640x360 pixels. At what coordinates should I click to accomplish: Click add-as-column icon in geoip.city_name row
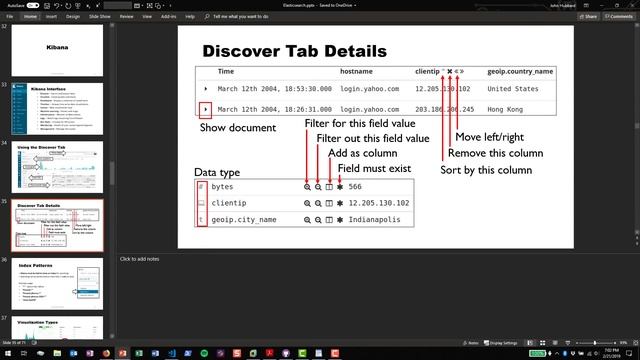tap(329, 220)
